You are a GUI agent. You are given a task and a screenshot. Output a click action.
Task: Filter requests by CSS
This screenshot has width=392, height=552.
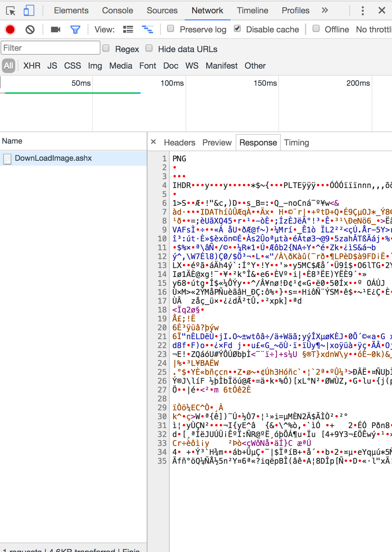click(x=72, y=66)
